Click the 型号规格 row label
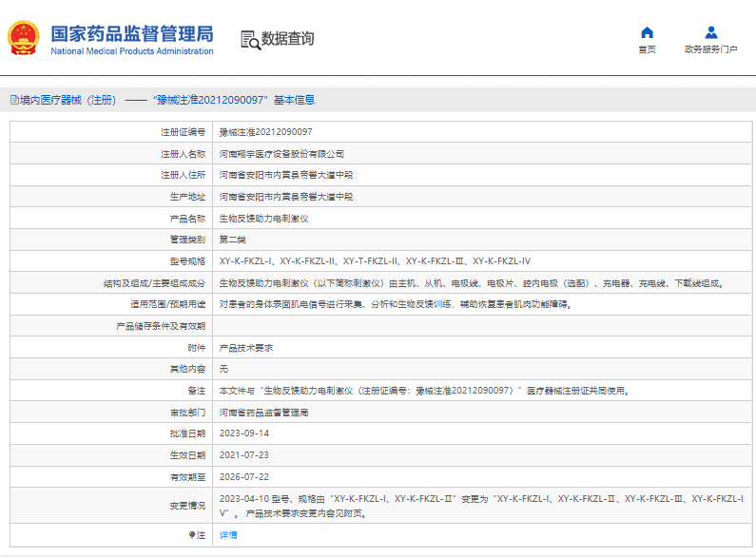Image resolution: width=756 pixels, height=558 pixels. click(187, 261)
